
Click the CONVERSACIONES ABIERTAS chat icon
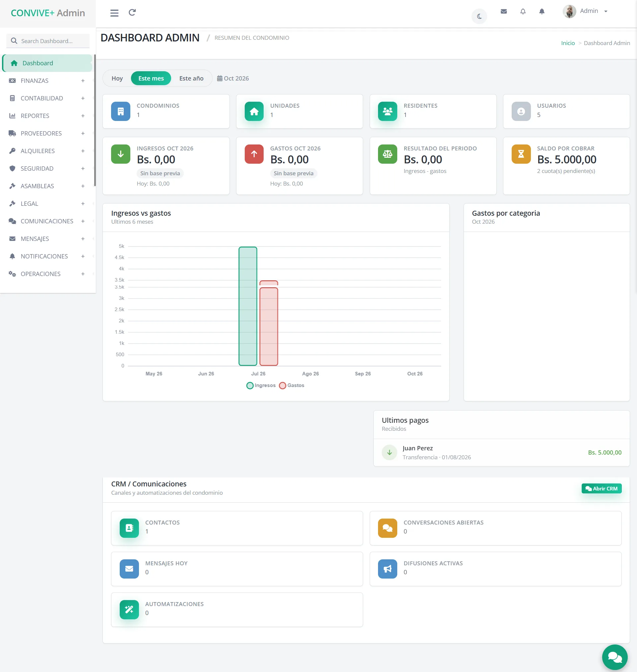click(387, 528)
